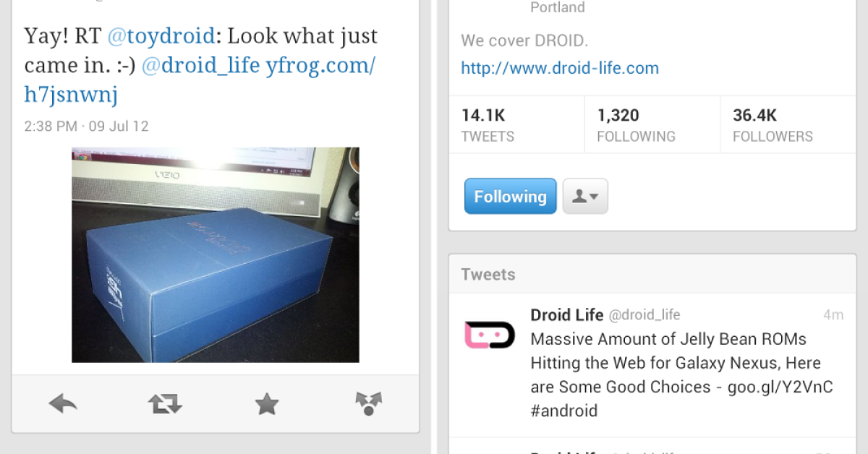Open the @toydroid mention link
Image resolution: width=868 pixels, height=454 pixels.
(x=161, y=35)
